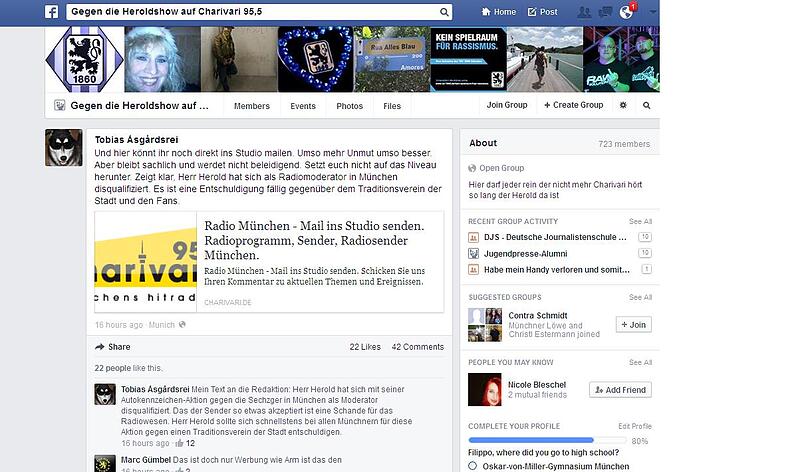Viewport: 812px width, 472px height.
Task: Open the Members tab
Action: click(x=252, y=106)
